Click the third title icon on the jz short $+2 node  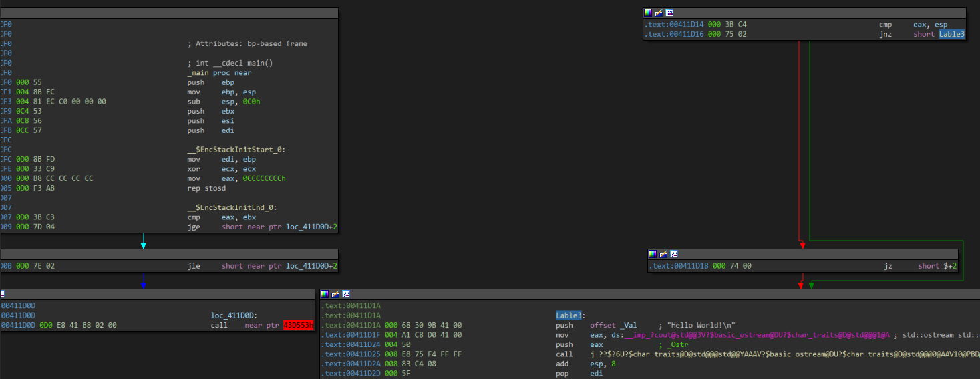[x=674, y=254]
